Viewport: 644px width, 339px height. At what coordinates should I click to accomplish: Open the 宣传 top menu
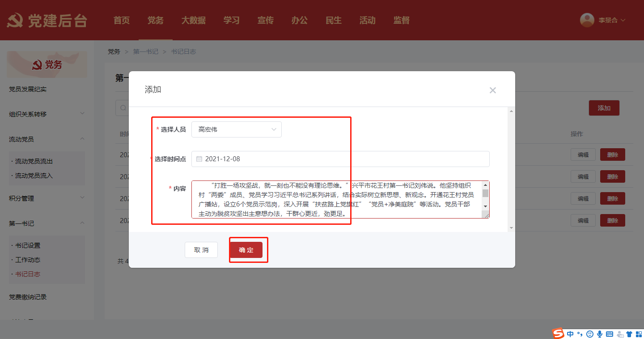[265, 20]
